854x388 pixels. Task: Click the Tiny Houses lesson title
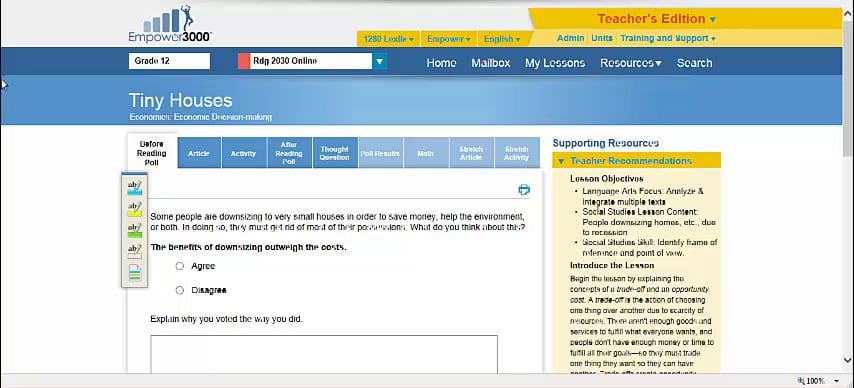pyautogui.click(x=180, y=100)
